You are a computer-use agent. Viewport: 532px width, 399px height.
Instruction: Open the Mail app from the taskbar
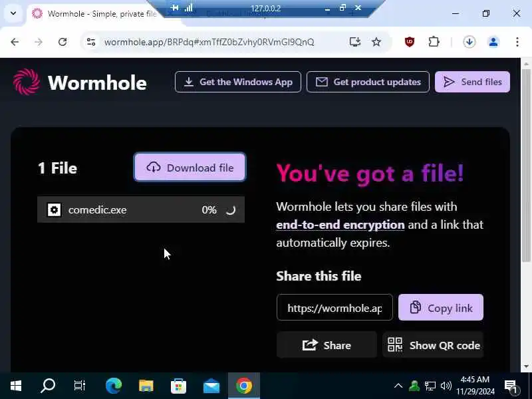[x=211, y=386]
